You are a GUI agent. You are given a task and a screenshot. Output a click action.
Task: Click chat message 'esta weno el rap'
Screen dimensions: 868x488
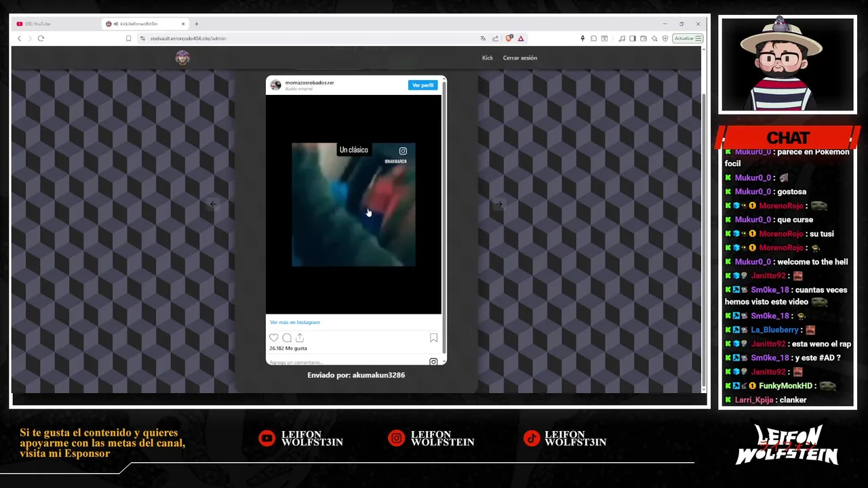pos(821,344)
